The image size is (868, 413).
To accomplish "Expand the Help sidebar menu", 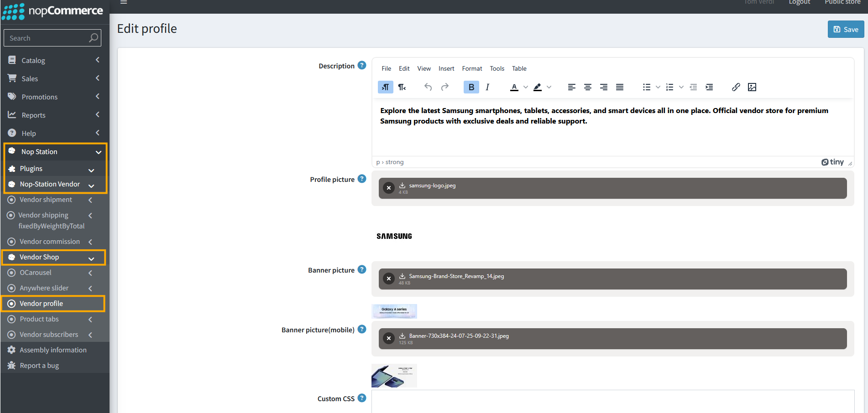I will tap(54, 133).
